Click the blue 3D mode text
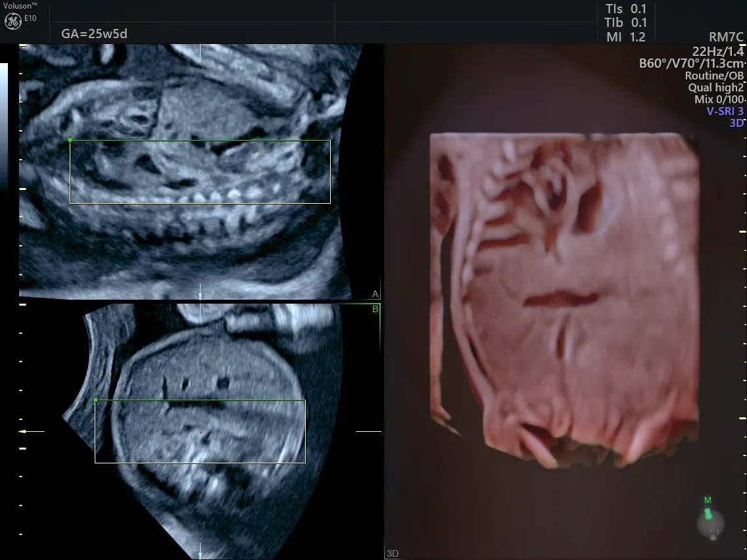 point(736,123)
